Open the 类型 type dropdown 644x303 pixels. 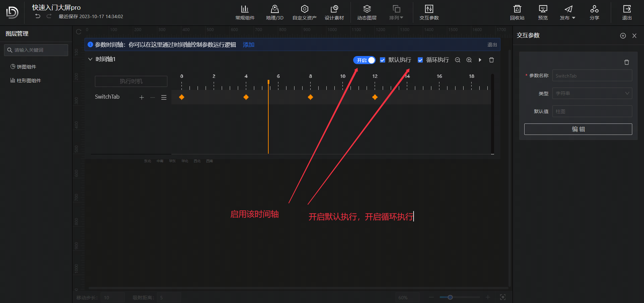[x=592, y=93]
